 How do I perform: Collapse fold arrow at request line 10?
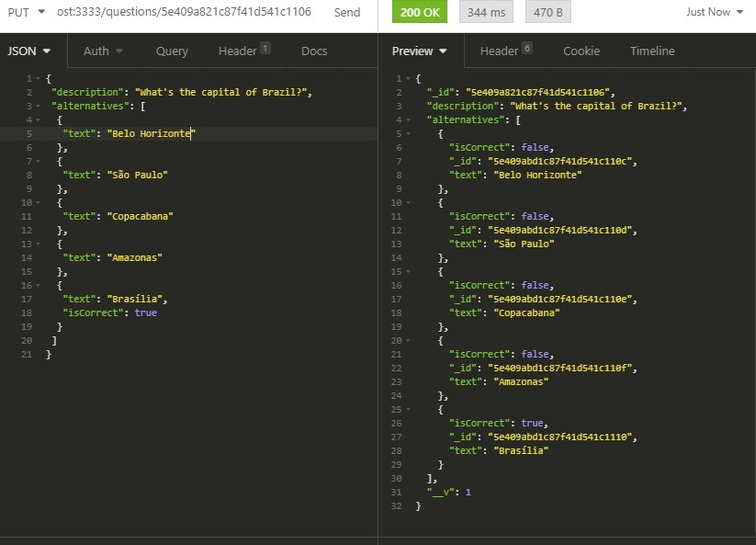tap(38, 203)
